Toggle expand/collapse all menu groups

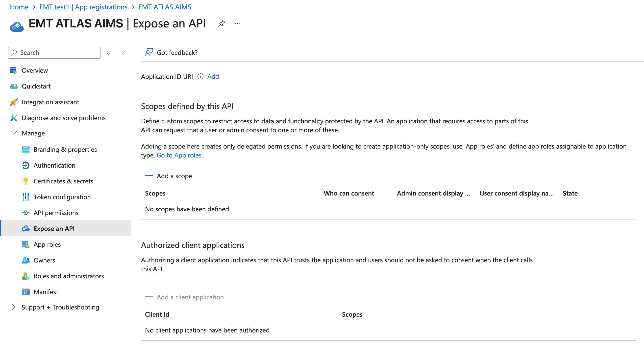point(108,53)
